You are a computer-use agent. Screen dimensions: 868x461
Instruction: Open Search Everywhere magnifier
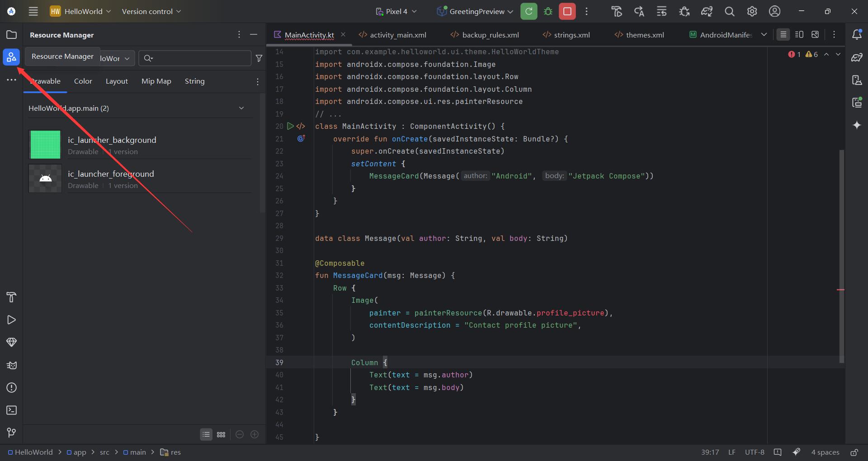[730, 11]
